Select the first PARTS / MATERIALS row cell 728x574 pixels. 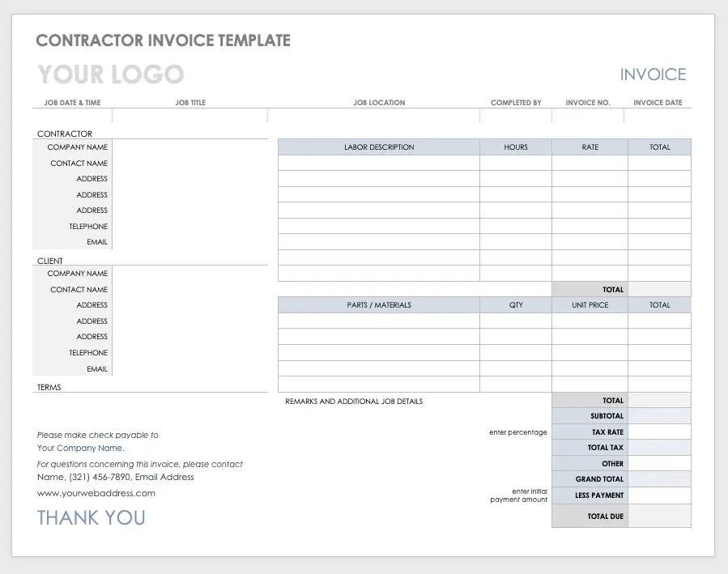379,321
